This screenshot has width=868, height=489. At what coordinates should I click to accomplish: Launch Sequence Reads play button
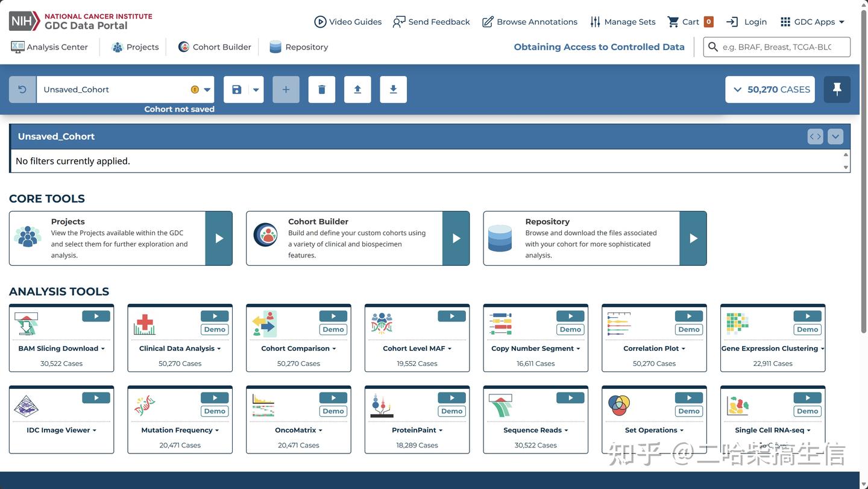click(x=570, y=398)
